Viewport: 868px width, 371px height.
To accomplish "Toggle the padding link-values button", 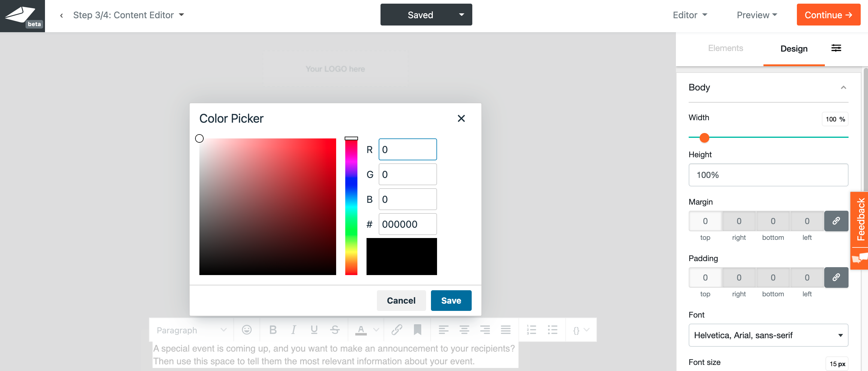I will click(836, 277).
